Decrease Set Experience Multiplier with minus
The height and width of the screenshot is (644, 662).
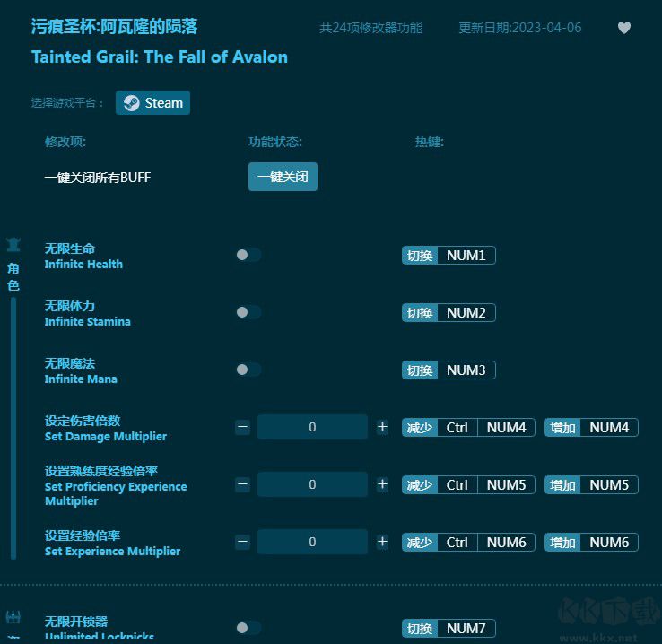243,542
